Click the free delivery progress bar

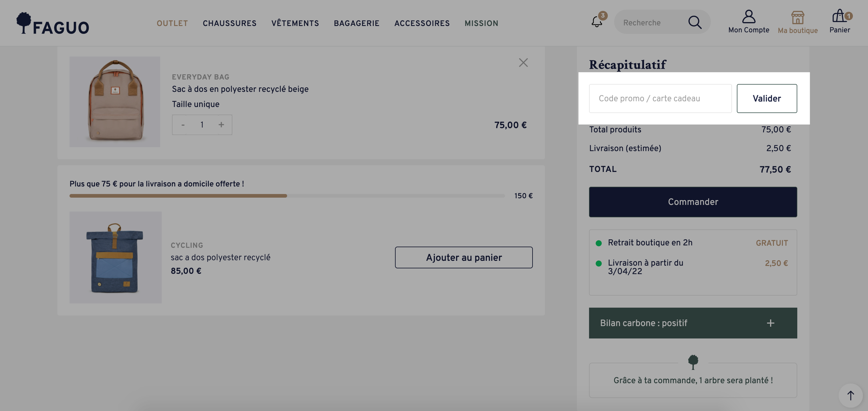[x=287, y=196]
